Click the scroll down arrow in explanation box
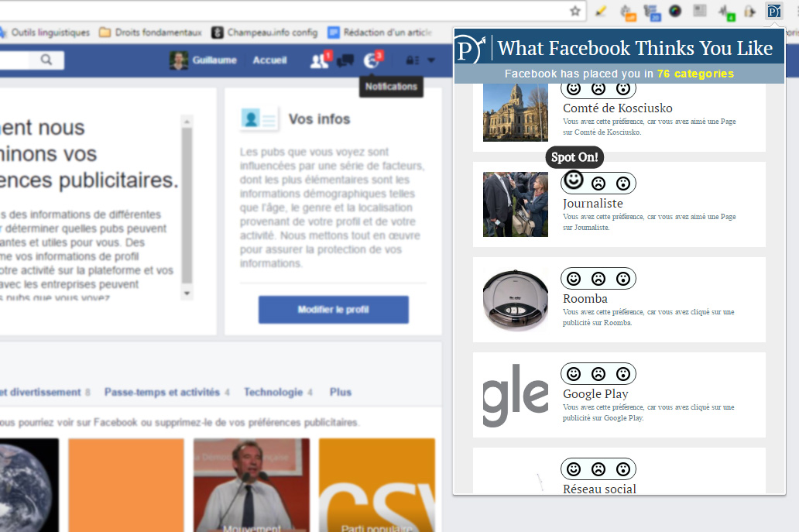 click(187, 293)
